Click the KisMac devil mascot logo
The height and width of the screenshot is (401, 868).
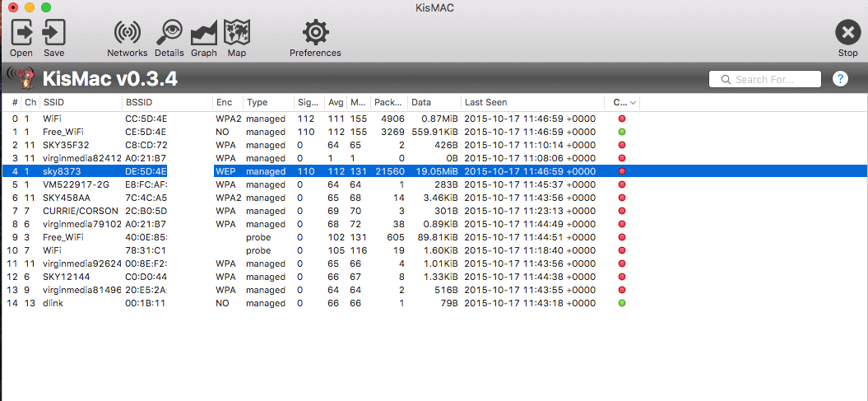click(x=22, y=78)
